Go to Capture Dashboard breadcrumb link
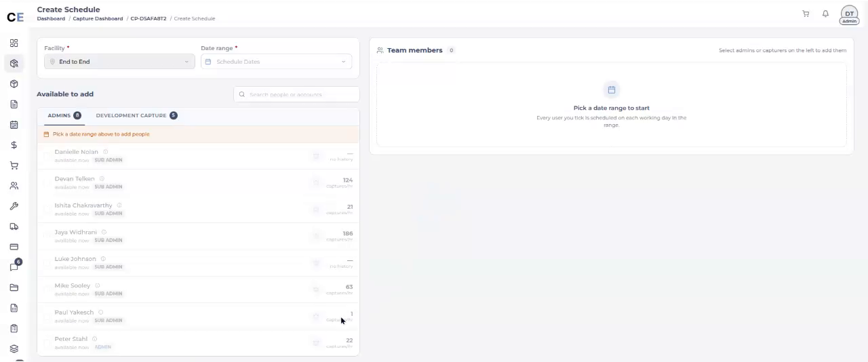 pyautogui.click(x=98, y=19)
